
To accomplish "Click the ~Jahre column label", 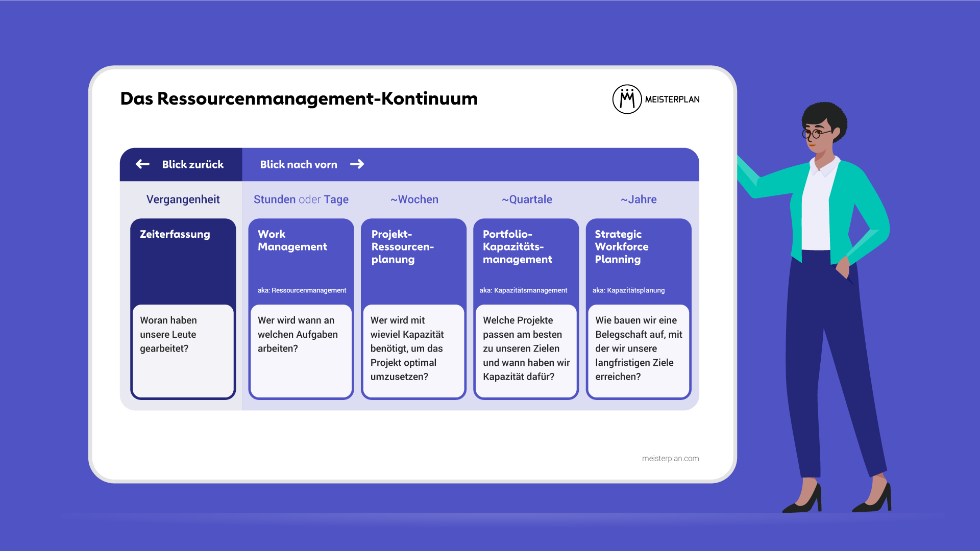I will [x=639, y=199].
